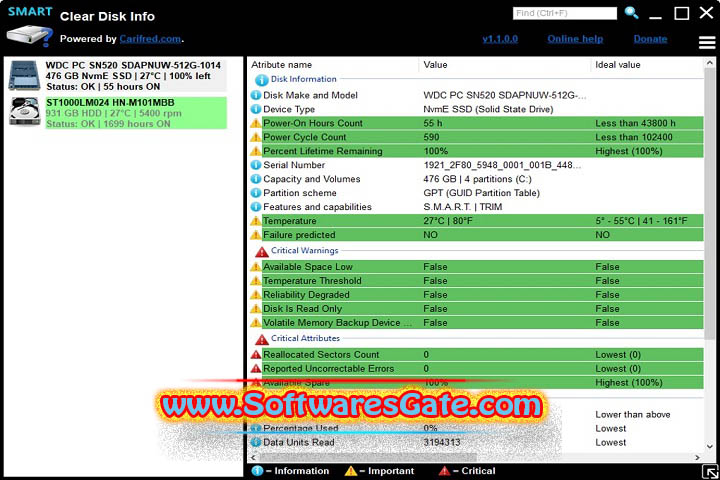
Task: Click the Important legend warning icon
Action: pyautogui.click(x=350, y=471)
